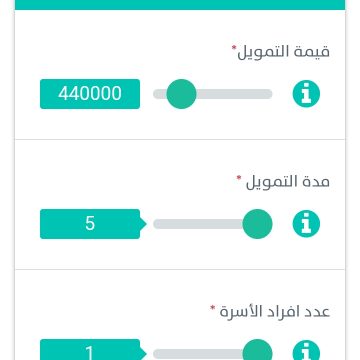Click the empty مدة التمويل slider track
The width and height of the screenshot is (360, 360).
(198, 224)
